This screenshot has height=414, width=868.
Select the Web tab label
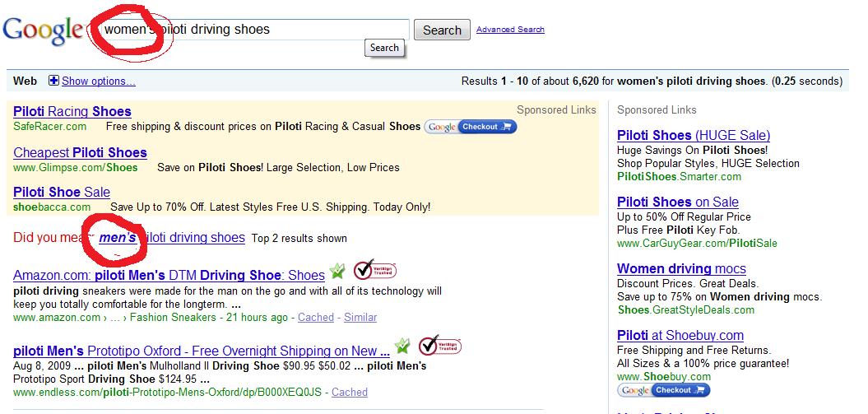(25, 81)
